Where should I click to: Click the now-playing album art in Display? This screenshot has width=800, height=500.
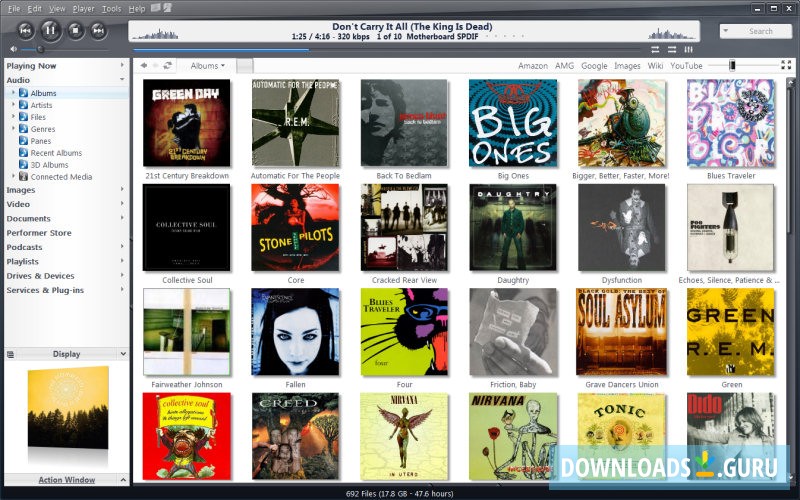68,408
